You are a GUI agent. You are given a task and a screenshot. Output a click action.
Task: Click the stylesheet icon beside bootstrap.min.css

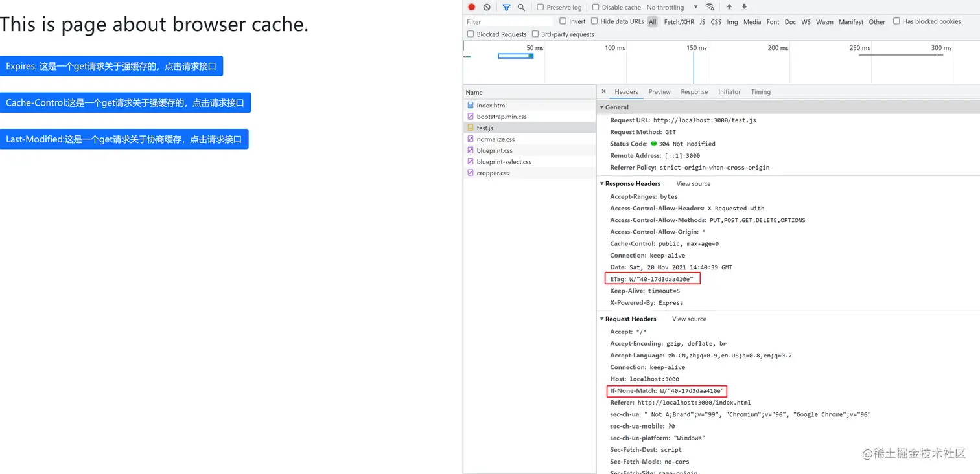[x=471, y=117]
